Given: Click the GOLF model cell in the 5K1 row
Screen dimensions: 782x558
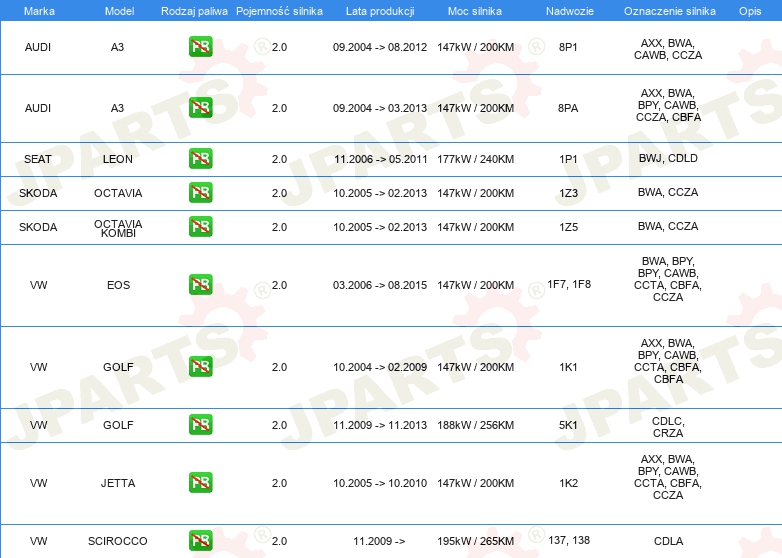Looking at the screenshot, I should tap(118, 425).
